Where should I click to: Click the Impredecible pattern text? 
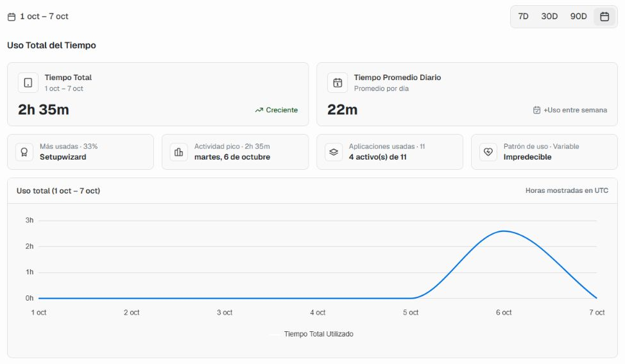tap(527, 157)
